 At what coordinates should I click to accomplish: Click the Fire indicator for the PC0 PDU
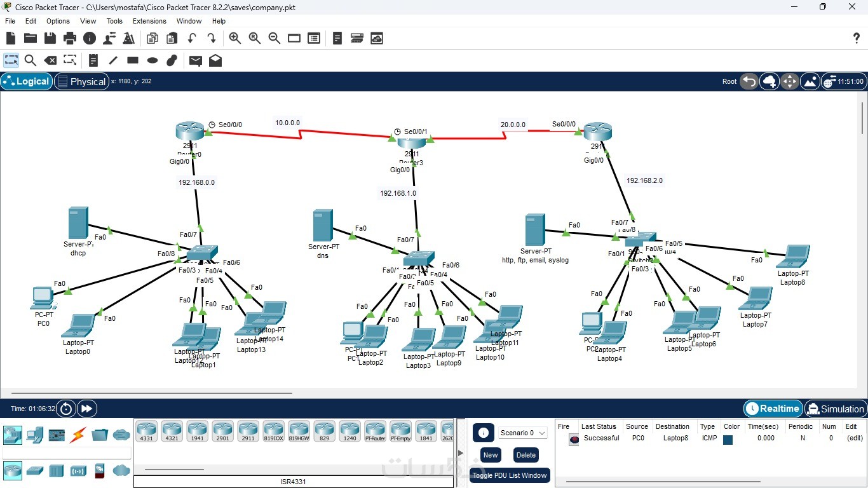coord(574,440)
